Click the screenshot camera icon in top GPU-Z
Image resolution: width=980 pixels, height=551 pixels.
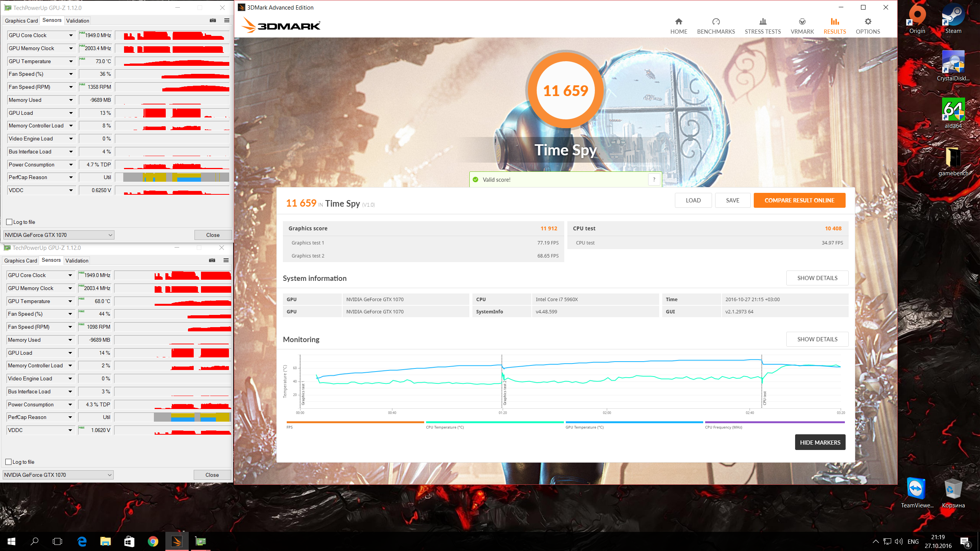tap(213, 20)
